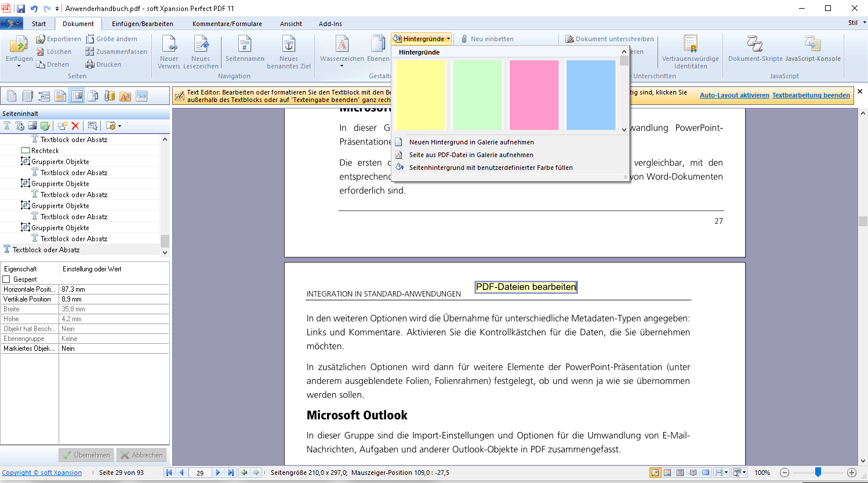
Task: Select the add text block tool in Seiteninhalt
Action: coord(7,126)
